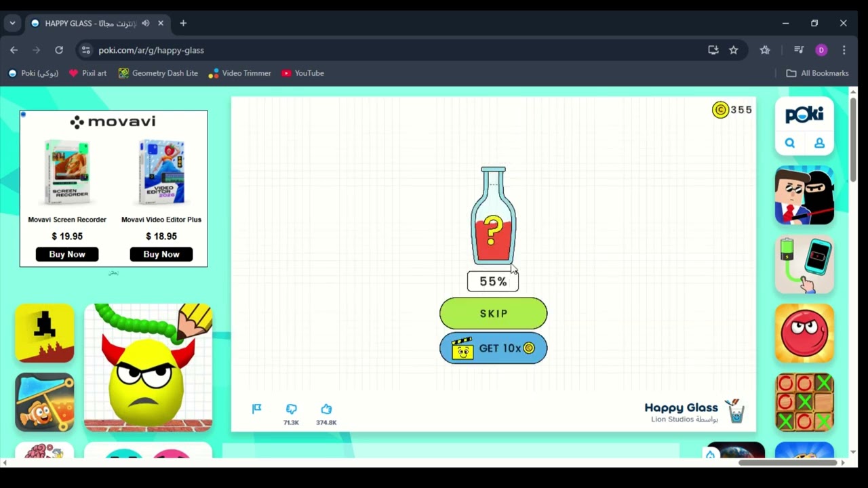
Task: Click Movavi Screen Recorder product box image
Action: pos(67,172)
